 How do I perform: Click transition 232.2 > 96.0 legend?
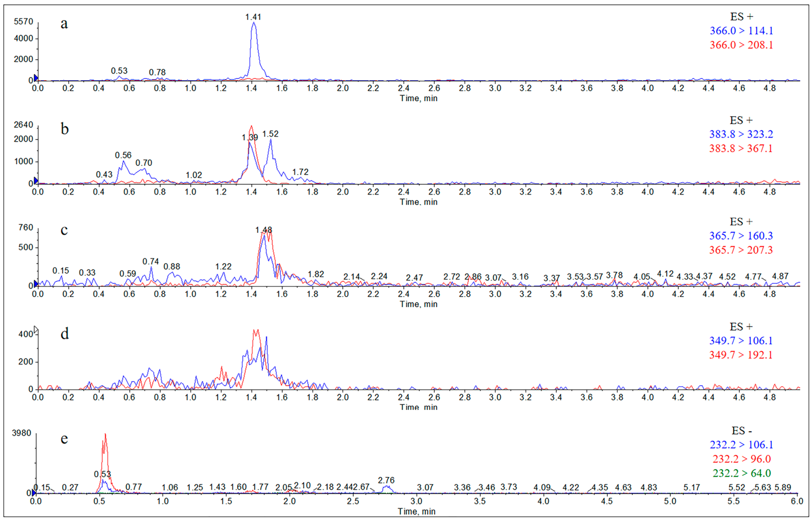[742, 459]
